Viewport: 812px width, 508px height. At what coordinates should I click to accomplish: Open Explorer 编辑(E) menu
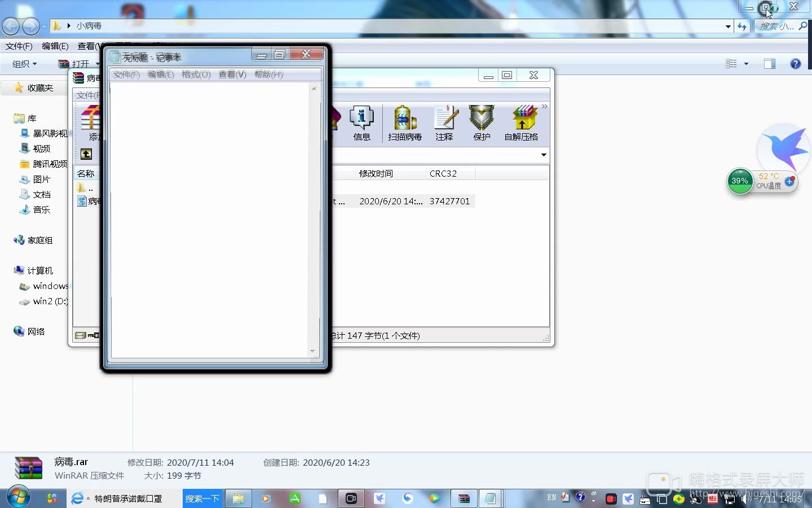pyautogui.click(x=55, y=46)
